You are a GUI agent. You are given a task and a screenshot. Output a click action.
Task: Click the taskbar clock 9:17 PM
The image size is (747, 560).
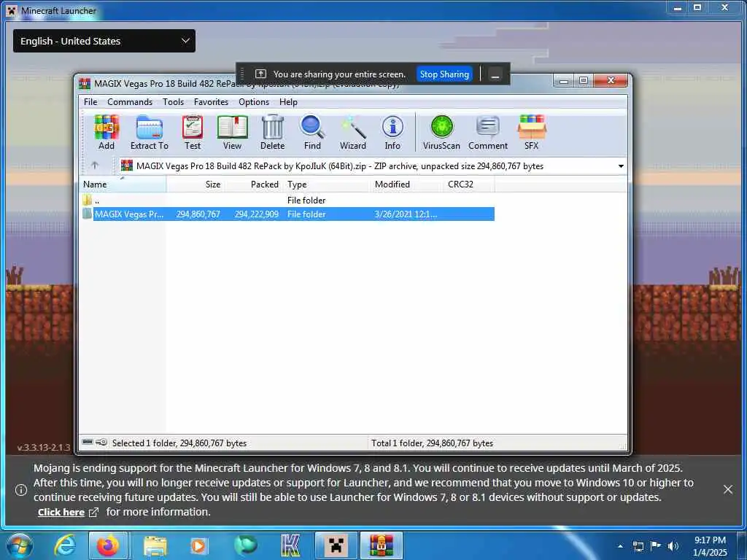pos(710,540)
